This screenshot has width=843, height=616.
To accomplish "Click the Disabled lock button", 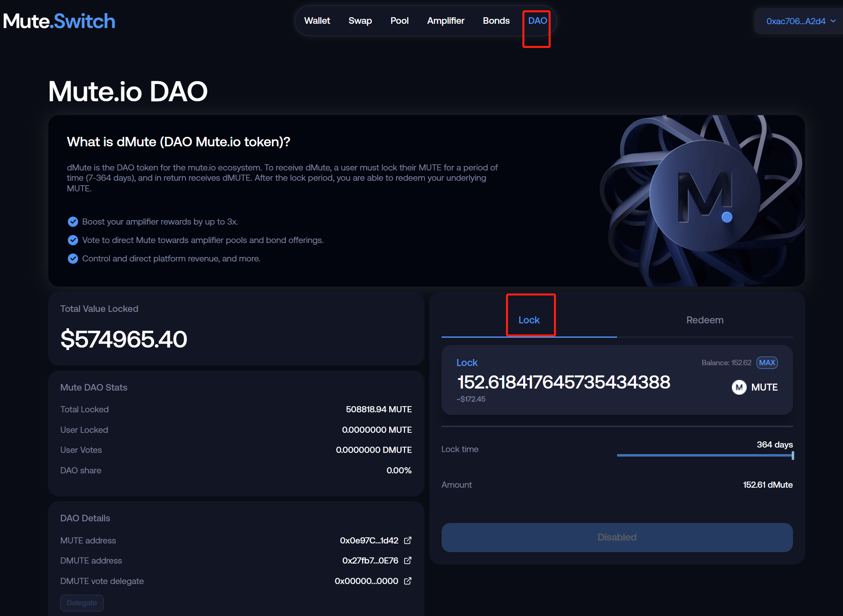I will click(x=617, y=537).
